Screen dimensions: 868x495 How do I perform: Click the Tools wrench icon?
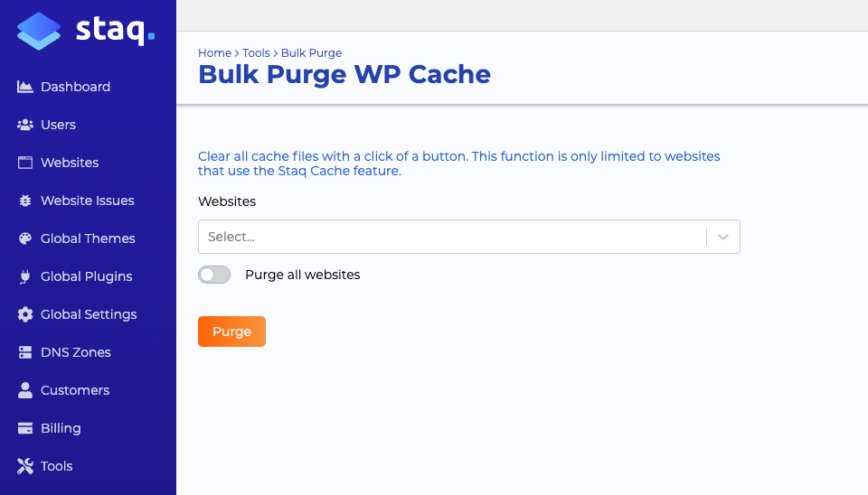tap(25, 466)
